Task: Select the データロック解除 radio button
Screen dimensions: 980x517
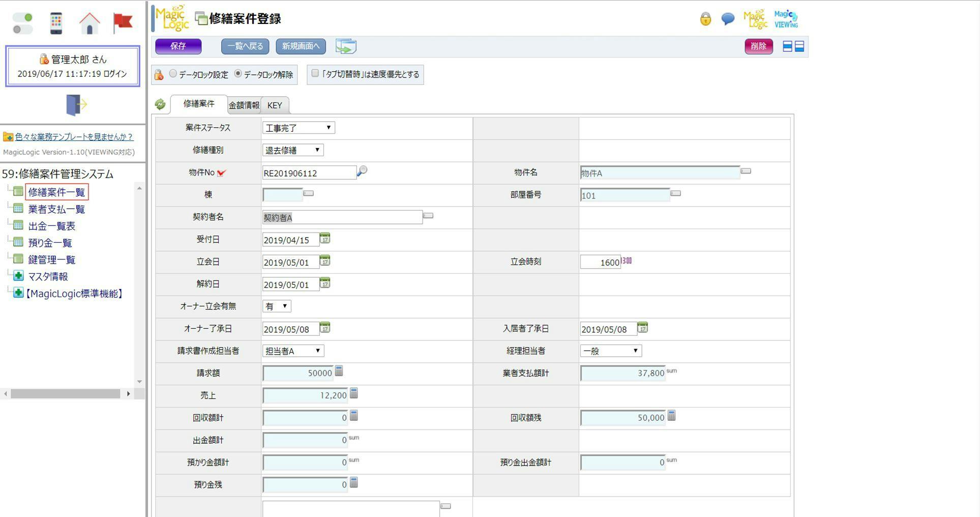Action: [238, 74]
